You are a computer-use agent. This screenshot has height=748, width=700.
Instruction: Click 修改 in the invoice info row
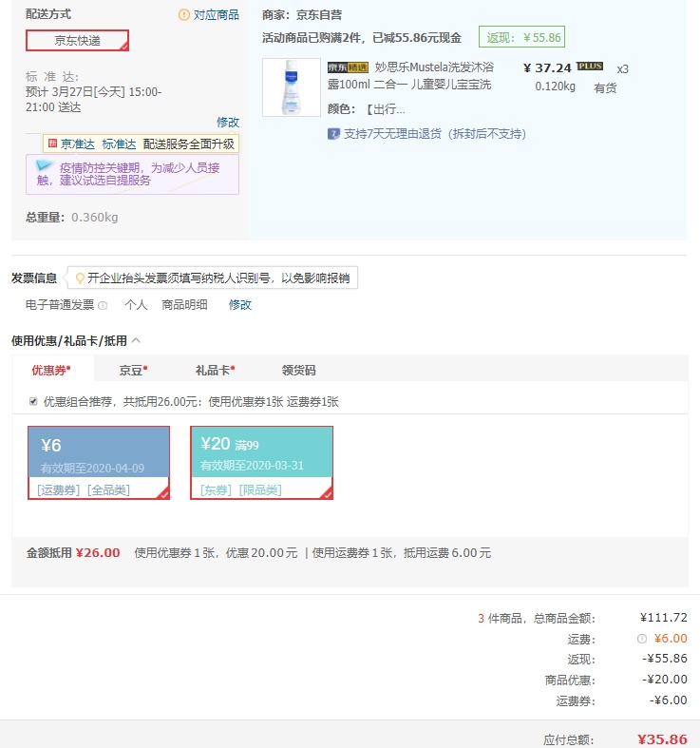tap(240, 305)
